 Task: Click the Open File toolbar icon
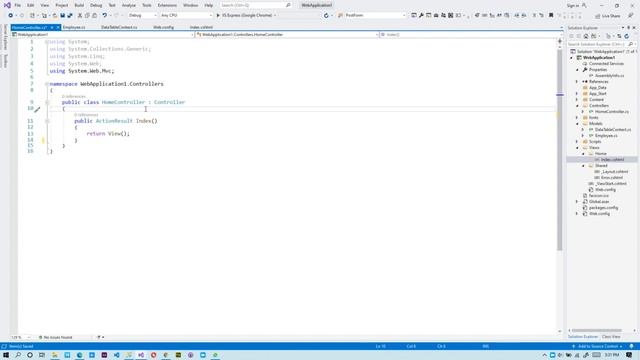pos(54,16)
